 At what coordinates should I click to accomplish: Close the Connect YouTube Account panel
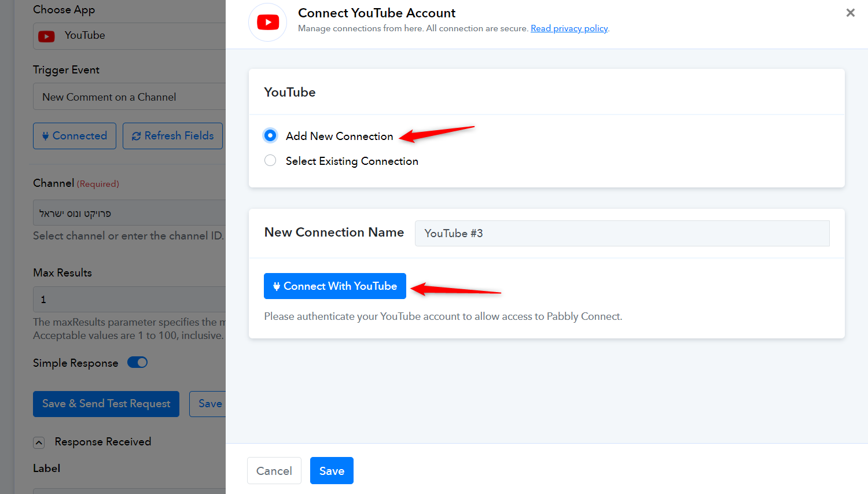click(x=850, y=13)
